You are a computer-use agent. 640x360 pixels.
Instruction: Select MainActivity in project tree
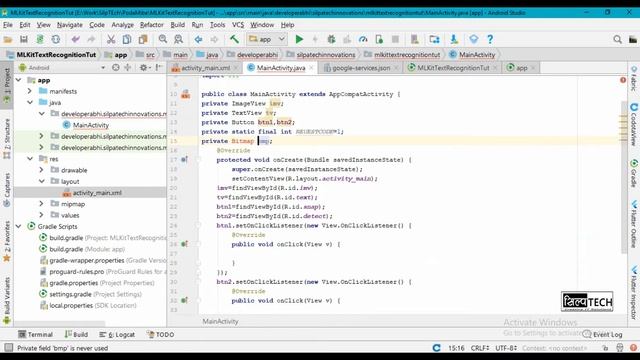(91, 125)
